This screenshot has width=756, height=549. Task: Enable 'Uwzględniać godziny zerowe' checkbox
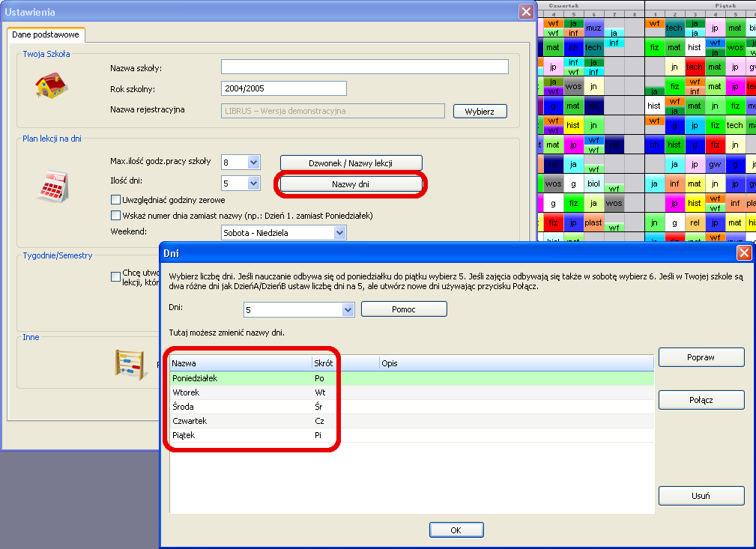tap(115, 200)
